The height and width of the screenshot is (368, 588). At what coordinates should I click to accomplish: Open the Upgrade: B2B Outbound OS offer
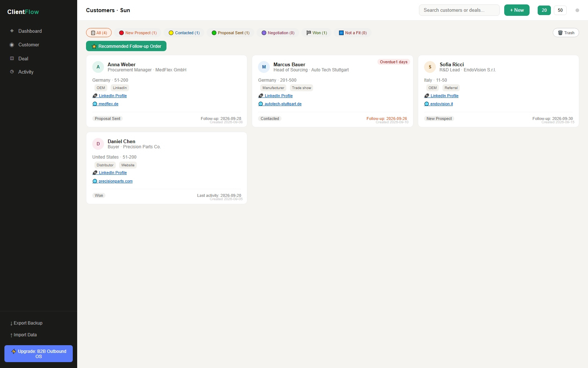(39, 354)
